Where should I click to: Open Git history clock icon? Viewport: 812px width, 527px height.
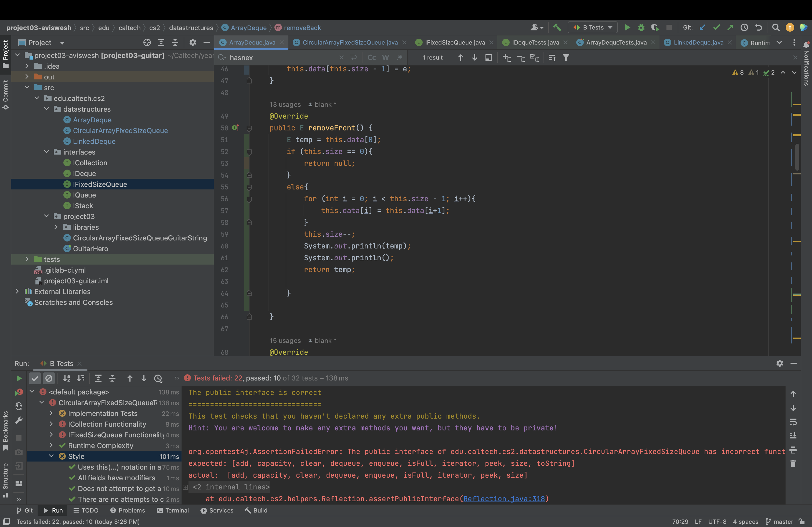744,28
